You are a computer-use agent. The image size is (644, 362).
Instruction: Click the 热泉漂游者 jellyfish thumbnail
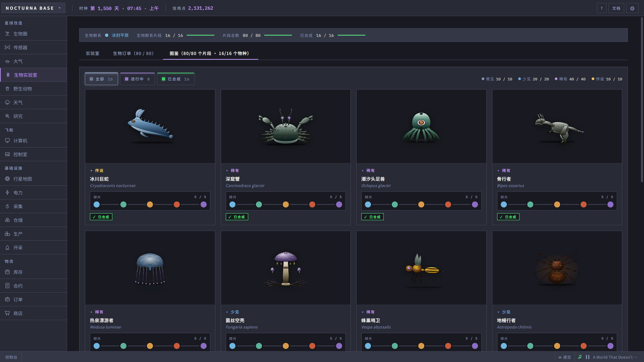coord(150,268)
